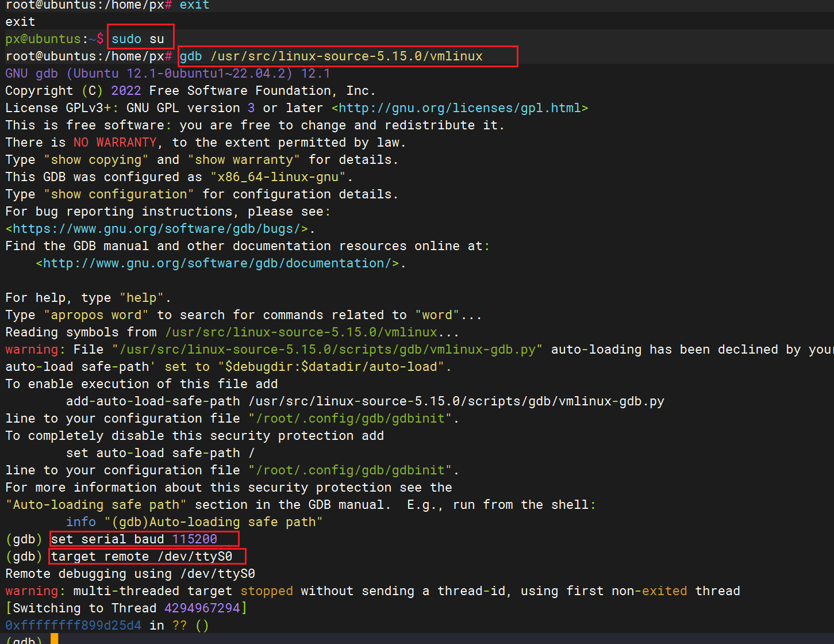Click the 'set serial baud 115200' command
Image resolution: width=834 pixels, height=644 pixels.
(x=134, y=539)
